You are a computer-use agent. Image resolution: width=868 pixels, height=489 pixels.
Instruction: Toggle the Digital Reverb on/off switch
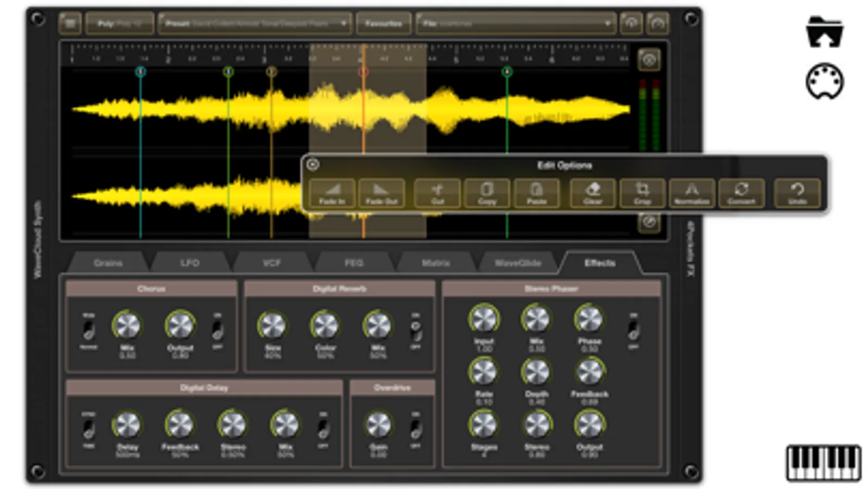tap(415, 330)
